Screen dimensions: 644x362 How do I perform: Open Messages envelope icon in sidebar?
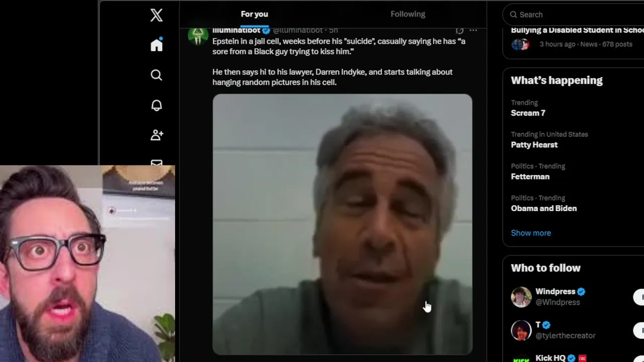coord(156,163)
